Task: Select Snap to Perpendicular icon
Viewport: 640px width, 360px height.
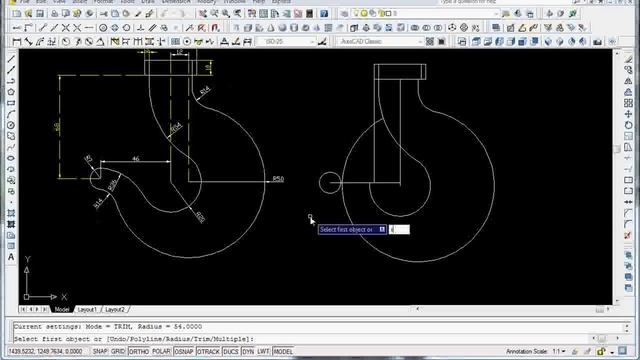Action: pyautogui.click(x=141, y=28)
